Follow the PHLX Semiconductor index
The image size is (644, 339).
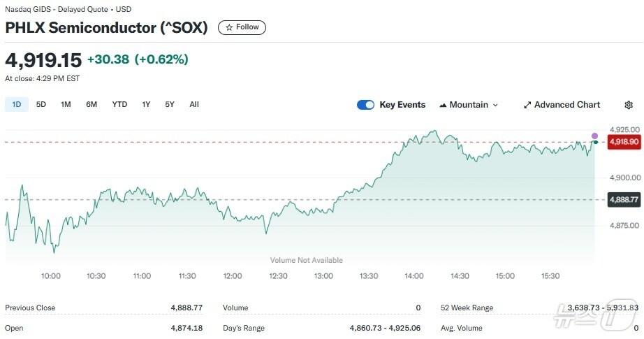[x=242, y=28]
